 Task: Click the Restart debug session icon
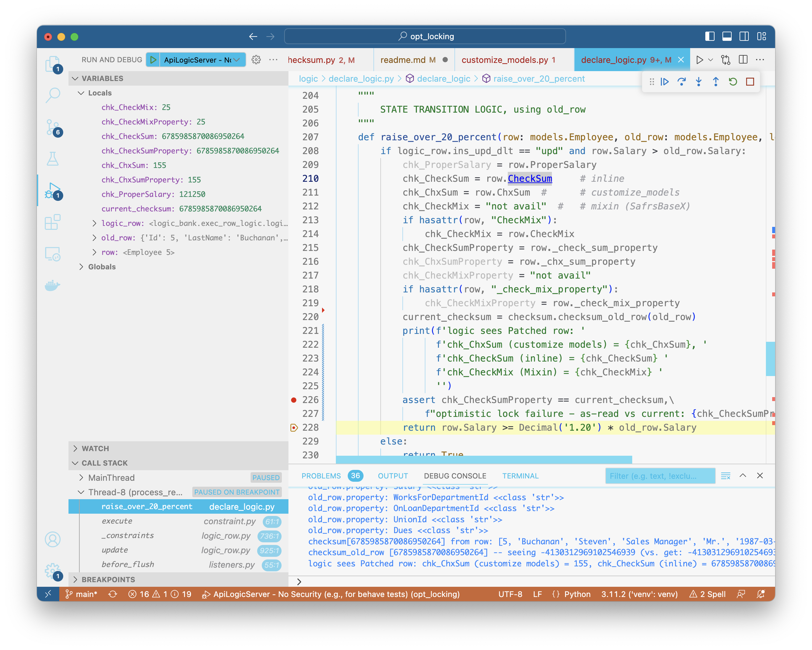pos(733,82)
